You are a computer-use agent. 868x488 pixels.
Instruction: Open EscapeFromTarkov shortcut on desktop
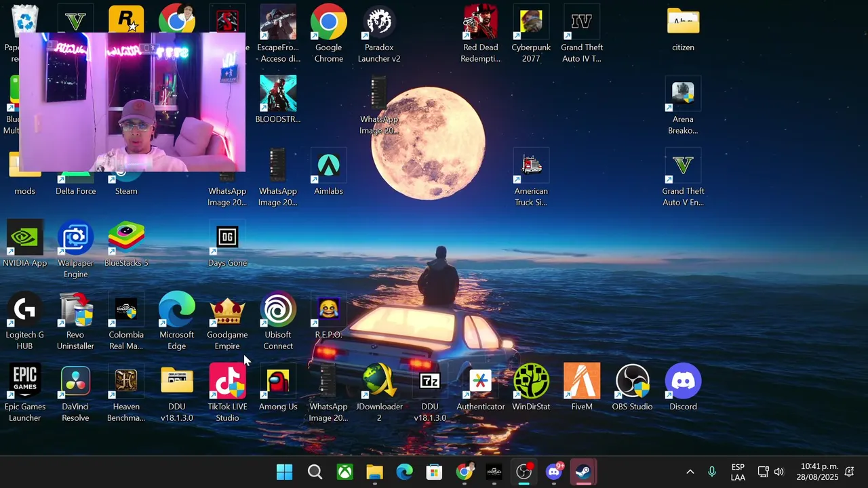278,34
